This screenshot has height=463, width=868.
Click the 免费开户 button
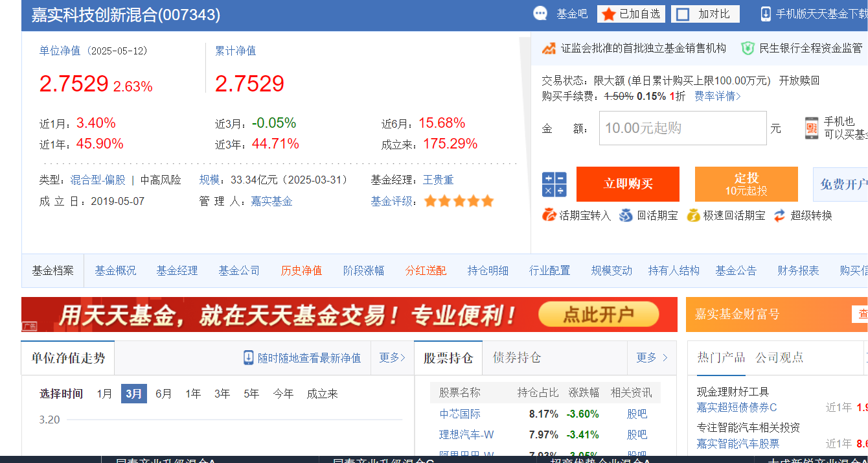pyautogui.click(x=841, y=184)
